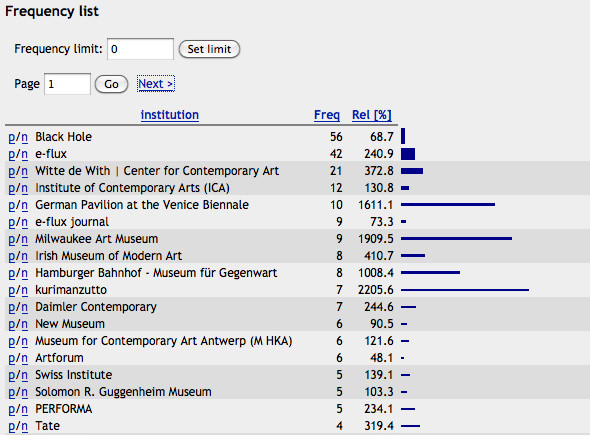Screen dimensions: 590x435
Task: Click the n link for Witte de With
Action: [x=24, y=171]
